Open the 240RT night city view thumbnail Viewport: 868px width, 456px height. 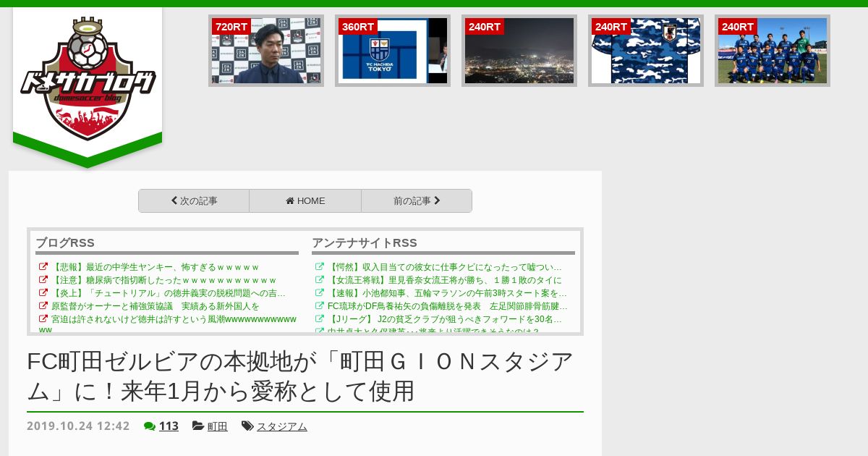[519, 51]
